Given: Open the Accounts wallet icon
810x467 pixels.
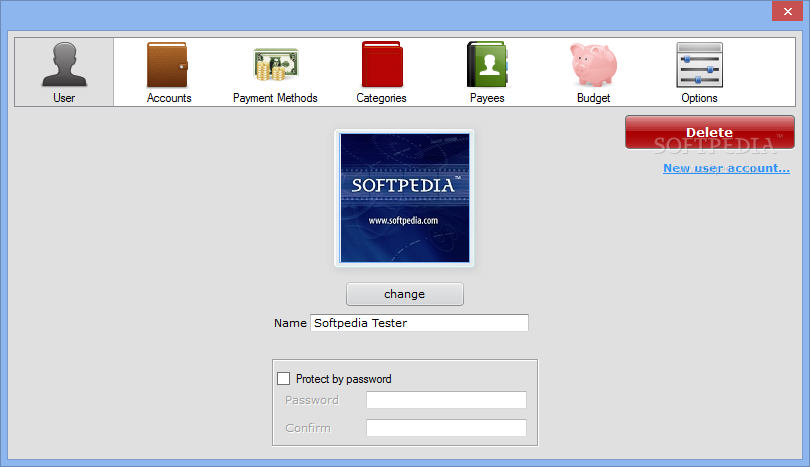Looking at the screenshot, I should click(x=167, y=65).
